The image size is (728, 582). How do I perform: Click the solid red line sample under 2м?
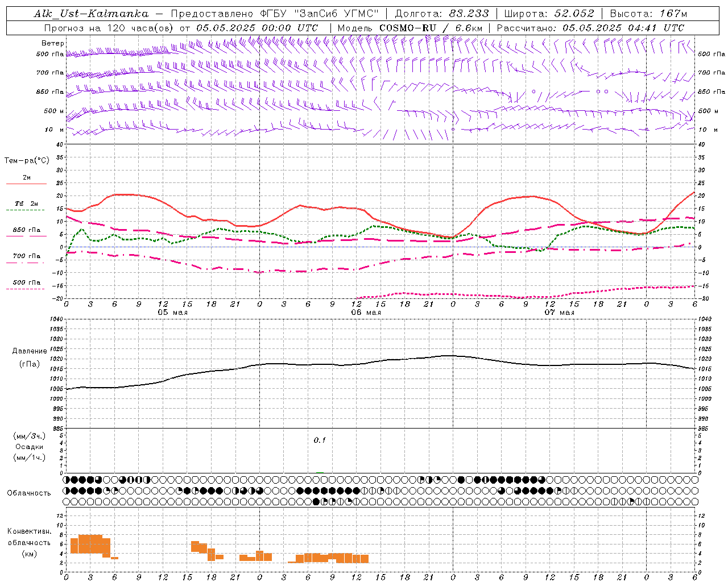pyautogui.click(x=26, y=184)
